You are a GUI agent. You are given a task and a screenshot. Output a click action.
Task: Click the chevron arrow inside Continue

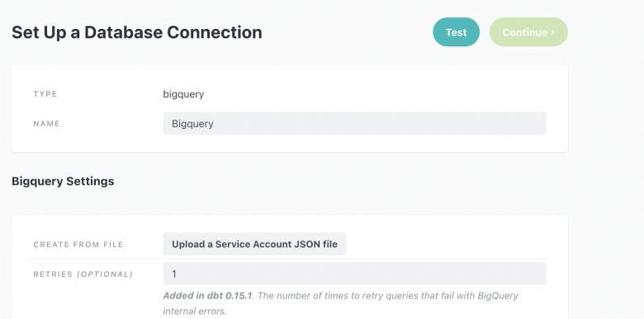coord(553,32)
